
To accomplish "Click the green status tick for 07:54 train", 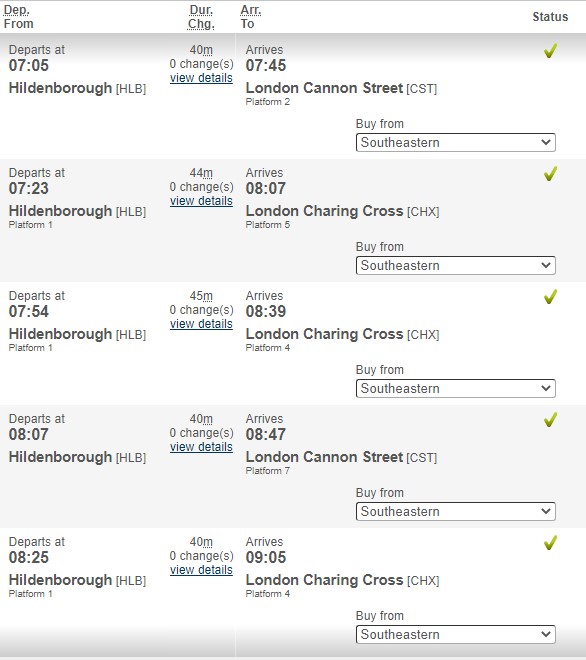I will coord(550,296).
